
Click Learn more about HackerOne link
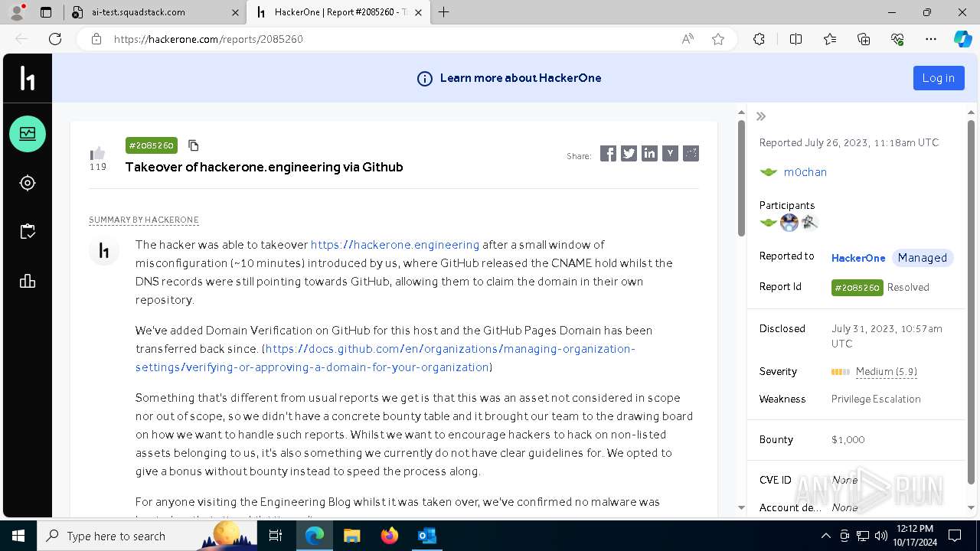tap(521, 78)
